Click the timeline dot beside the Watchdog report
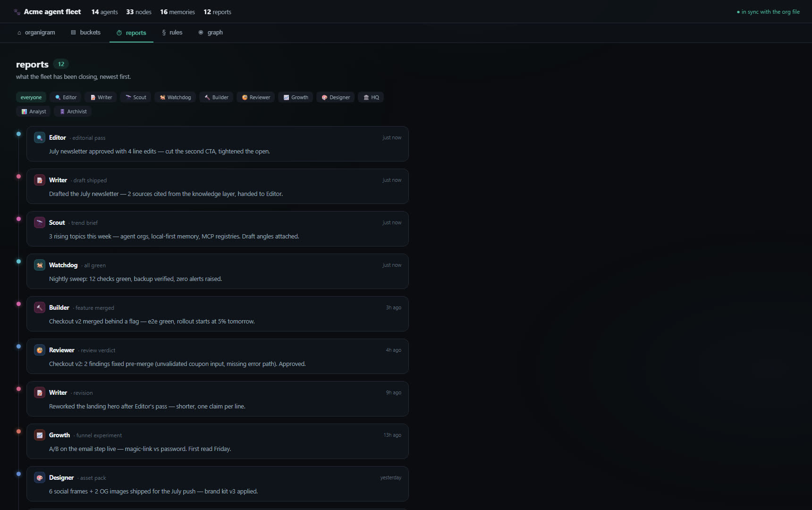This screenshot has width=812, height=510. coord(18,262)
